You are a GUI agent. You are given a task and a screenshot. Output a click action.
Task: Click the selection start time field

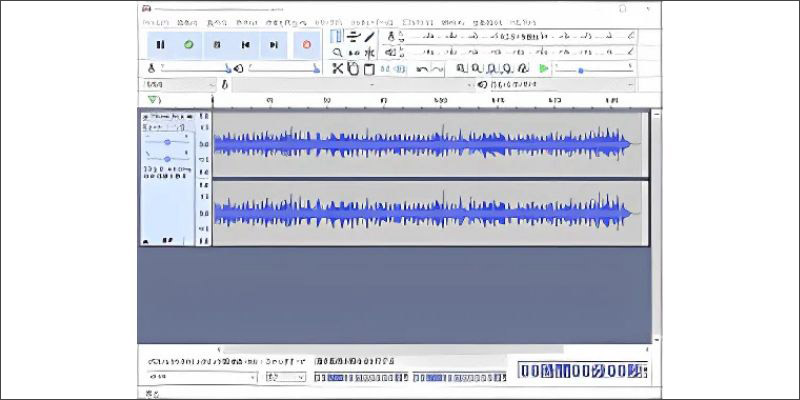pyautogui.click(x=361, y=378)
